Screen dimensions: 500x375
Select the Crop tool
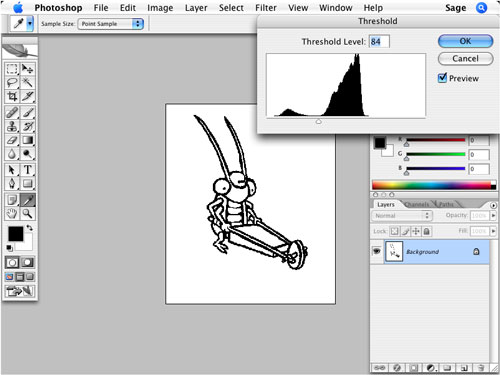click(x=12, y=96)
